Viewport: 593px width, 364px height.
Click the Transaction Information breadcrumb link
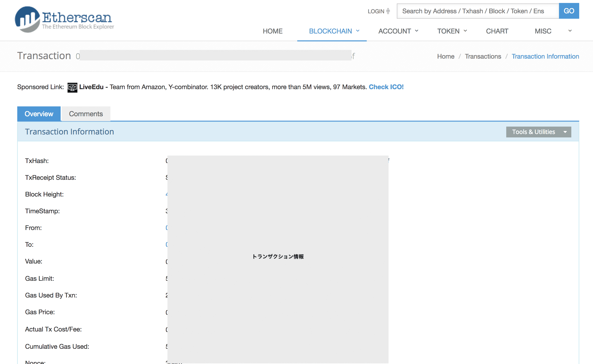click(545, 56)
